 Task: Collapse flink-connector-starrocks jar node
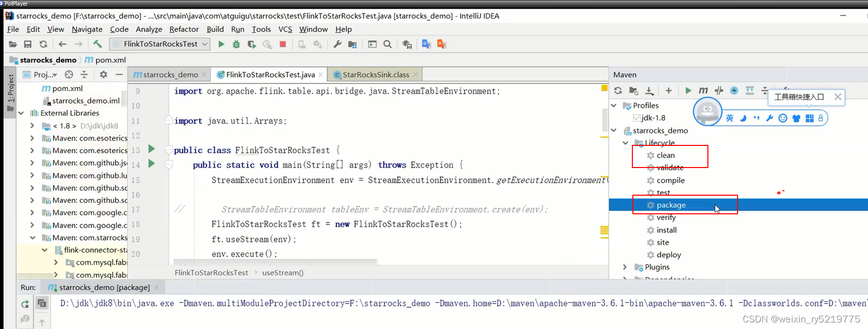tap(44, 250)
